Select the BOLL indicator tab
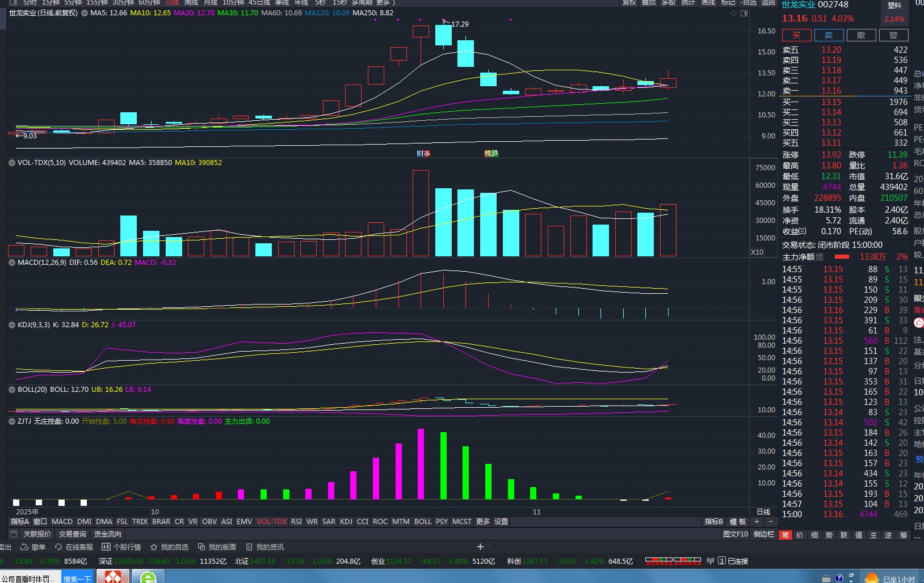This screenshot has height=583, width=924. [x=423, y=522]
